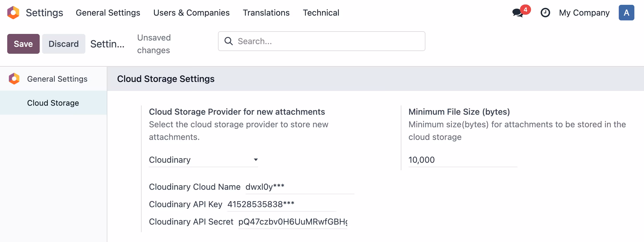Click the Settin... breadcrumb title
This screenshot has height=242, width=644.
click(x=107, y=44)
